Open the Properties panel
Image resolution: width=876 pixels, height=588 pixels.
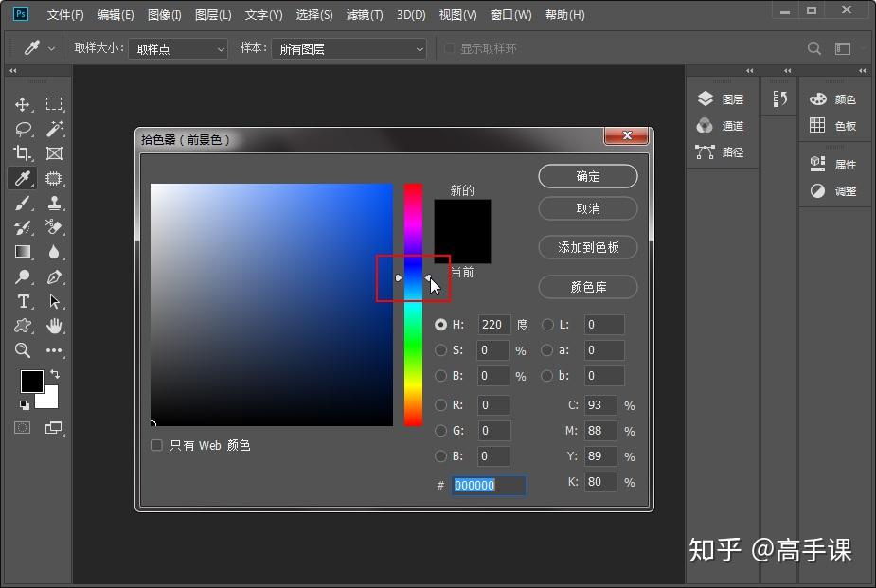point(833,164)
